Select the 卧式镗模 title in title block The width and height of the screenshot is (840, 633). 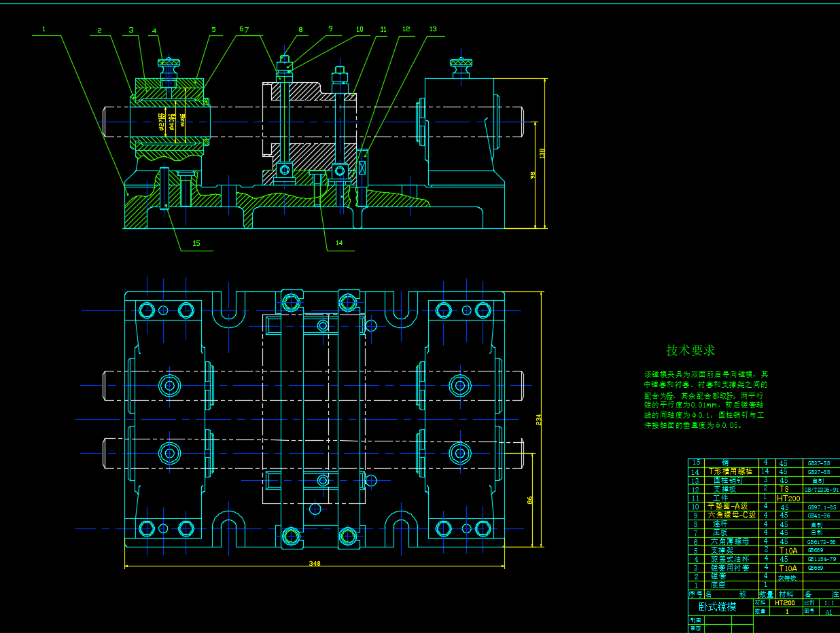point(718,607)
